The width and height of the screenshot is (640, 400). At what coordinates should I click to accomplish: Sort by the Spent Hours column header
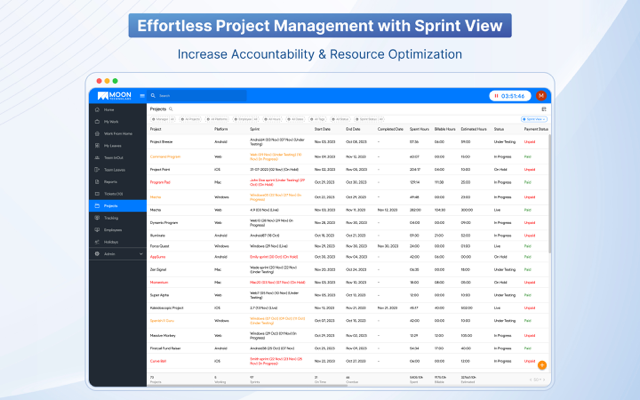pos(419,129)
